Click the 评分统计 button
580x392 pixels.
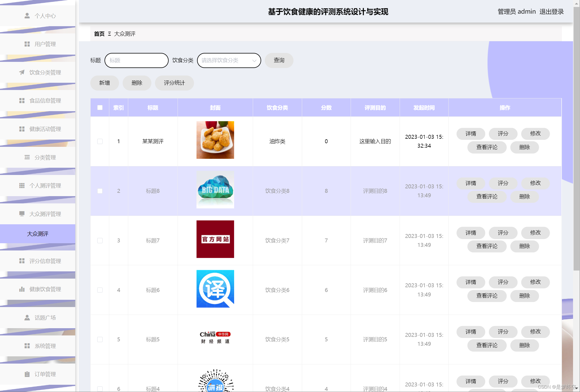(x=174, y=83)
